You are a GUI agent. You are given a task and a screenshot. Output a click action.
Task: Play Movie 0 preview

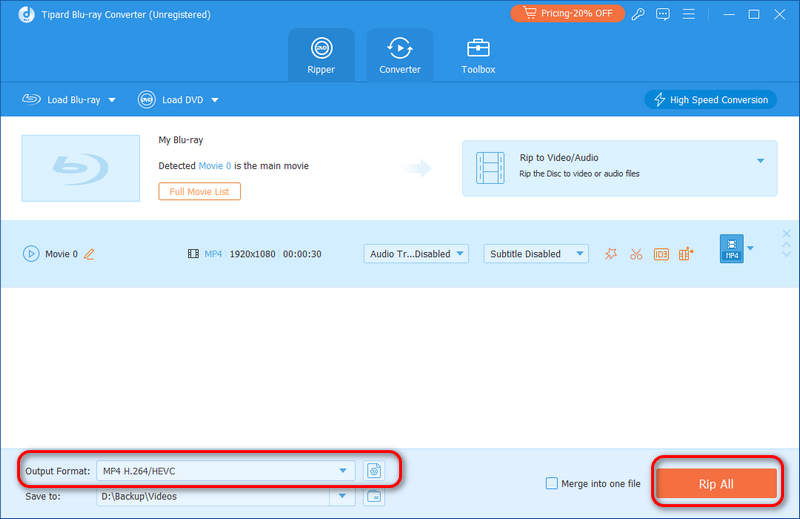[x=31, y=254]
